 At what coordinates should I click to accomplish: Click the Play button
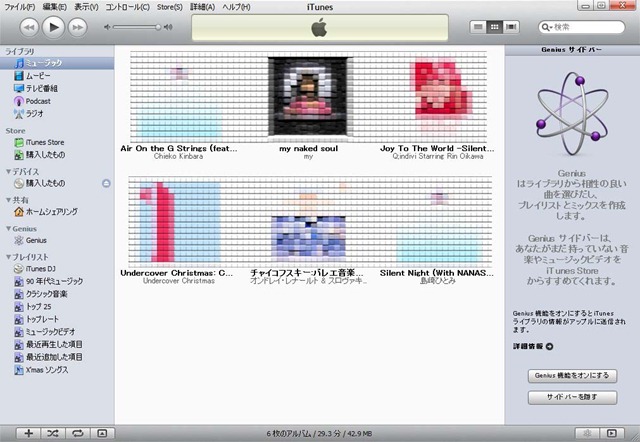pos(53,27)
